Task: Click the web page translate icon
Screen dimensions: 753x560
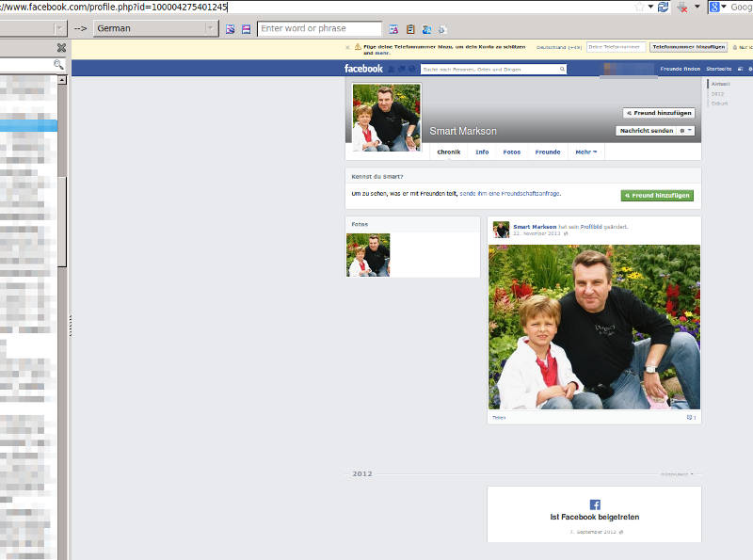Action: tap(426, 29)
